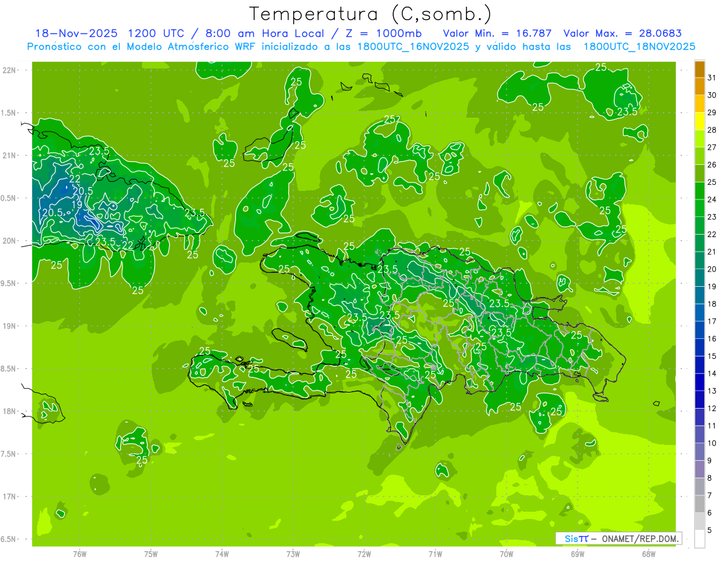Click the yellow legend band between 28 and 29
The width and height of the screenshot is (728, 562).
(699, 122)
